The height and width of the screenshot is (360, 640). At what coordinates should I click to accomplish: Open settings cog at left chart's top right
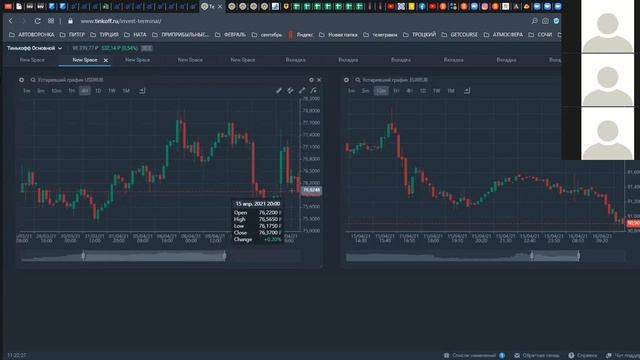point(311,80)
